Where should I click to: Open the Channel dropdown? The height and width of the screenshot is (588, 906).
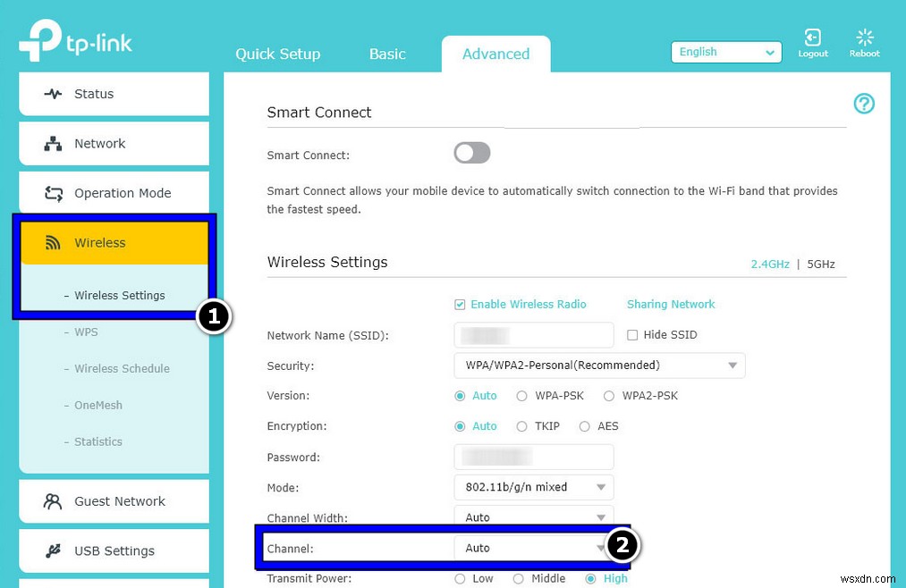[530, 548]
